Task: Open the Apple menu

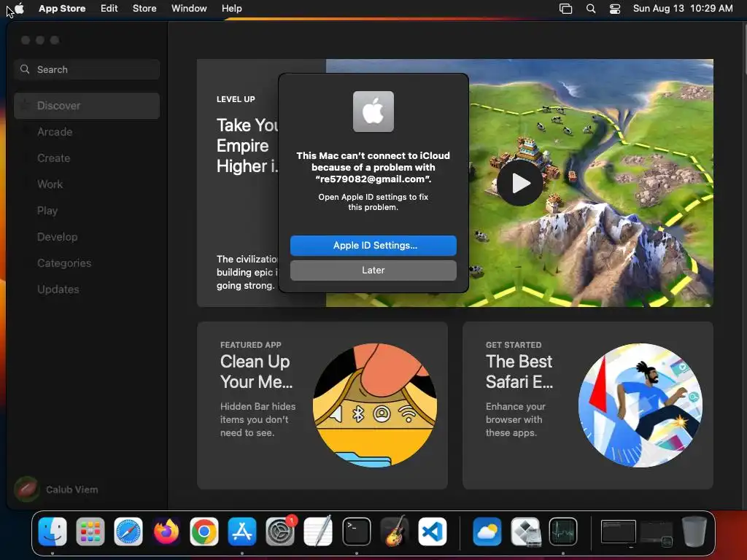Action: pos(19,8)
